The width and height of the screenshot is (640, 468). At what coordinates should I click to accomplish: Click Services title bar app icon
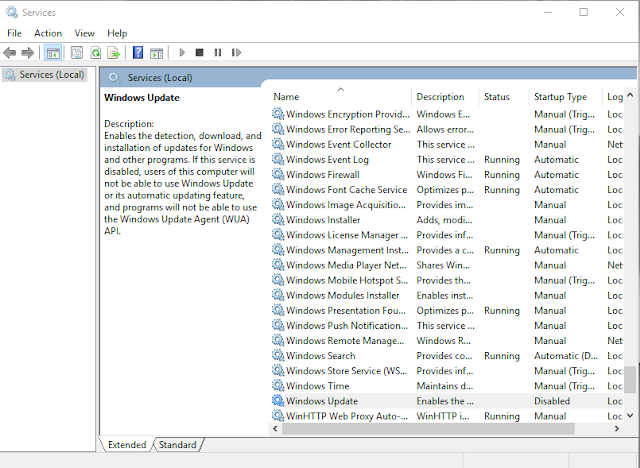[x=12, y=12]
